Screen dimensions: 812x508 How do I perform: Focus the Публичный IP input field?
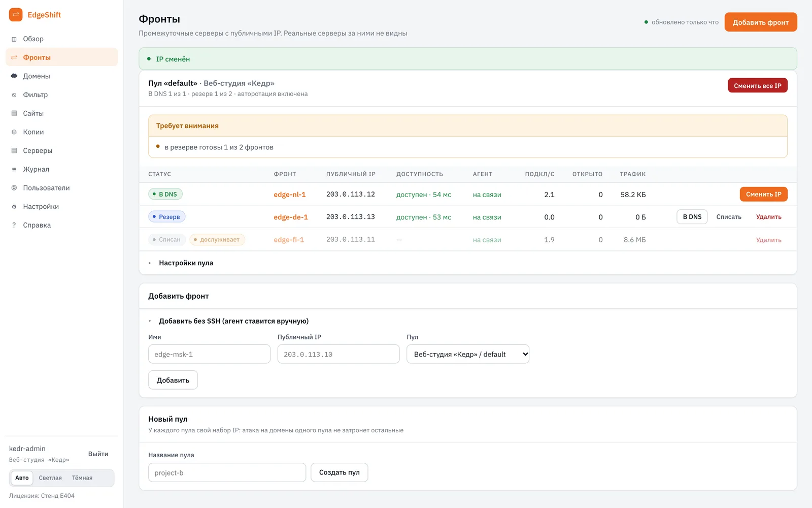click(339, 354)
